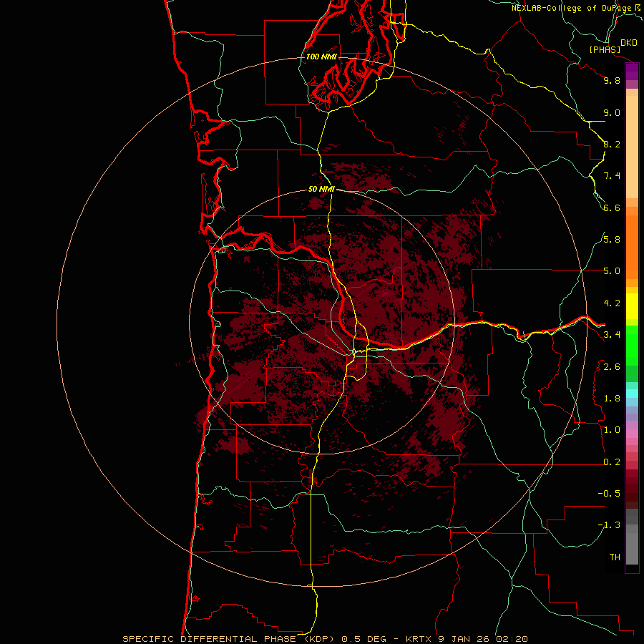Click the [PHAS] units label
Image resolution: width=644 pixels, height=644 pixels.
pos(605,50)
